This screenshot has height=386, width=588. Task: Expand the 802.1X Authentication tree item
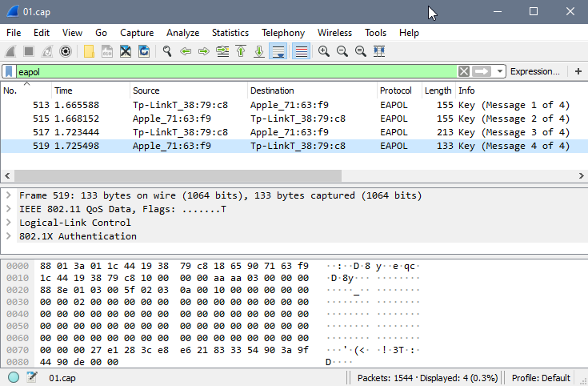coord(8,236)
